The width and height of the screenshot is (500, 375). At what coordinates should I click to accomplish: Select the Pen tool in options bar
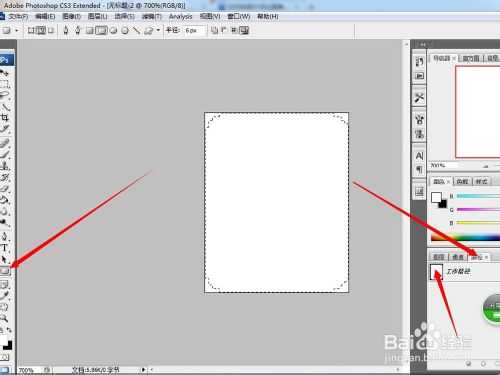coord(66,31)
